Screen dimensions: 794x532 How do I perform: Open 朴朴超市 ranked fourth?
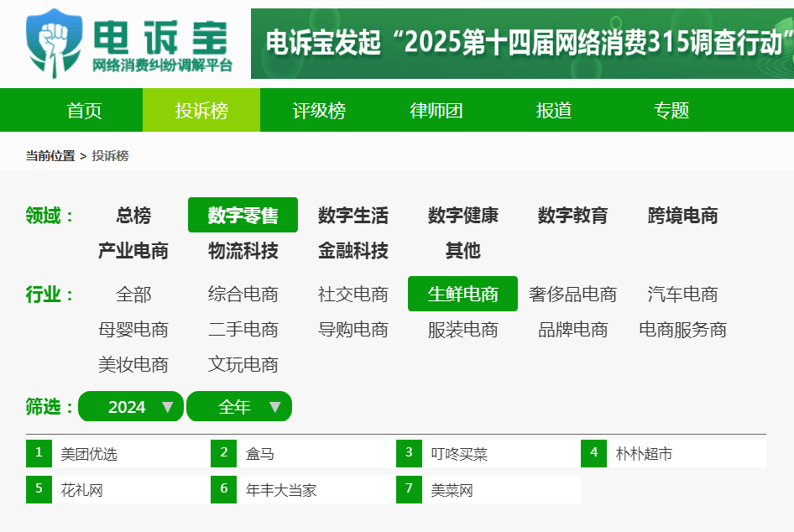644,454
